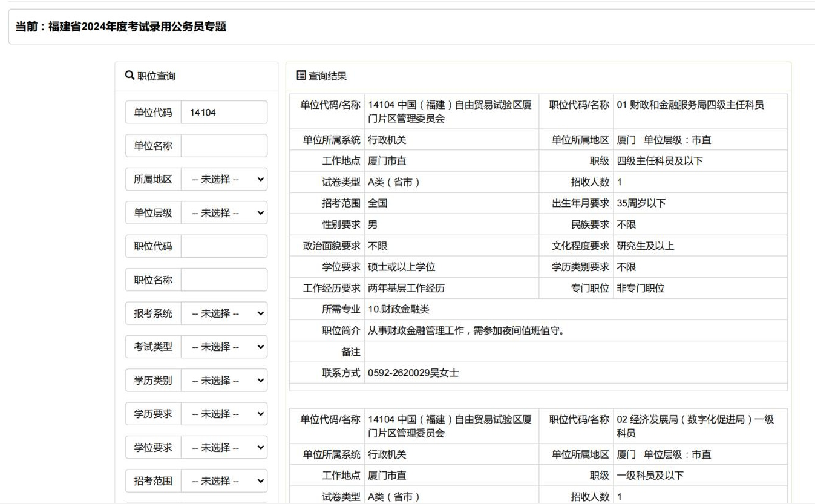Click the 单位名称 text input

[x=223, y=146]
